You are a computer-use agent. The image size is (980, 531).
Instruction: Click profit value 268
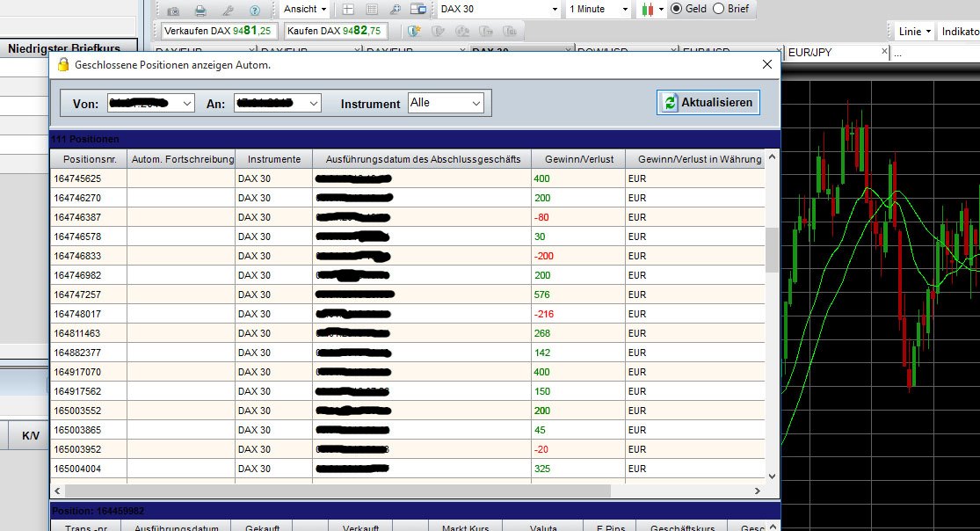pos(542,333)
